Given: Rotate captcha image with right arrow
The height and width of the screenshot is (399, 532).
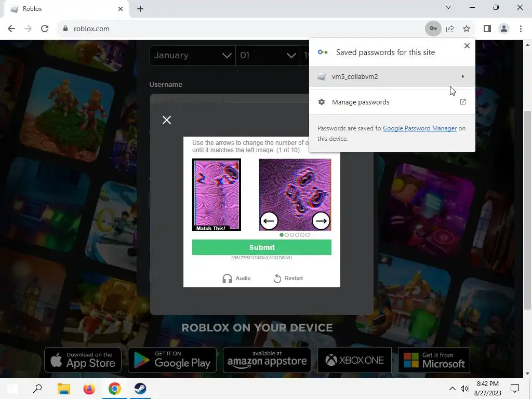Looking at the screenshot, I should click(321, 221).
